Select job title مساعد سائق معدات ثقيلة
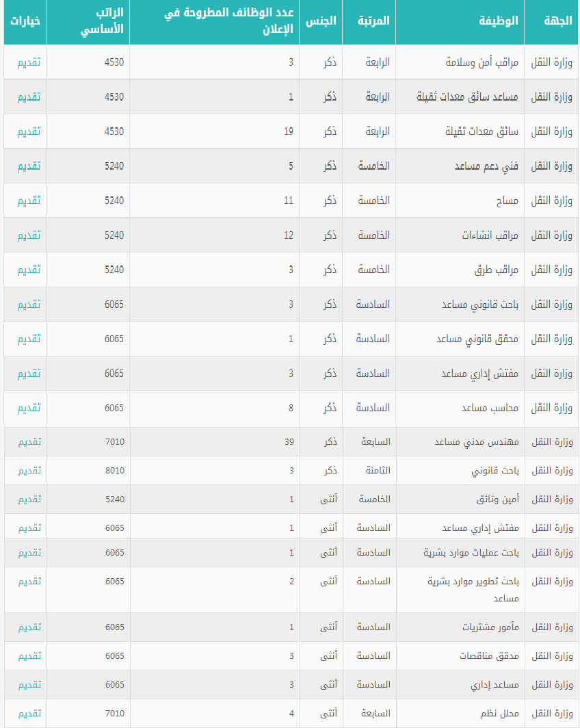Viewport: 580px width, 728px height. point(467,97)
